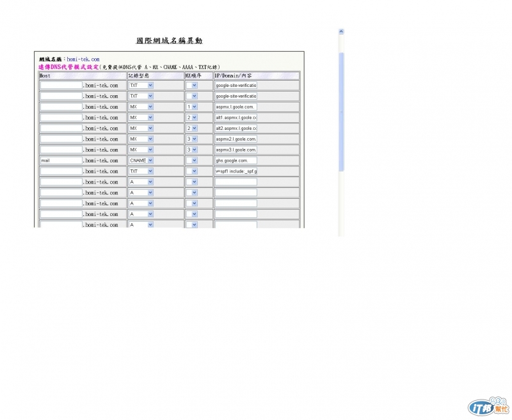Open record type dropdown for v=spf1 row
Screen dimensions: 512x420
click(x=141, y=171)
